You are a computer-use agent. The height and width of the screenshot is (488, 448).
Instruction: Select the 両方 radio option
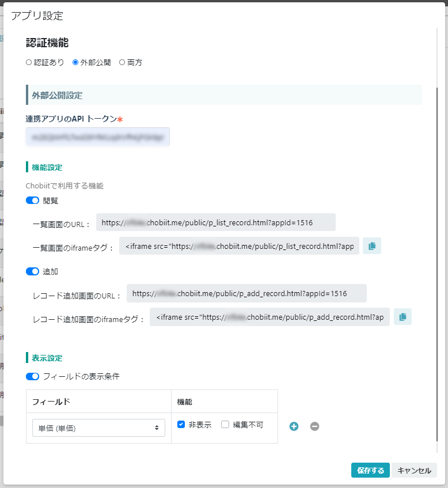tap(122, 62)
